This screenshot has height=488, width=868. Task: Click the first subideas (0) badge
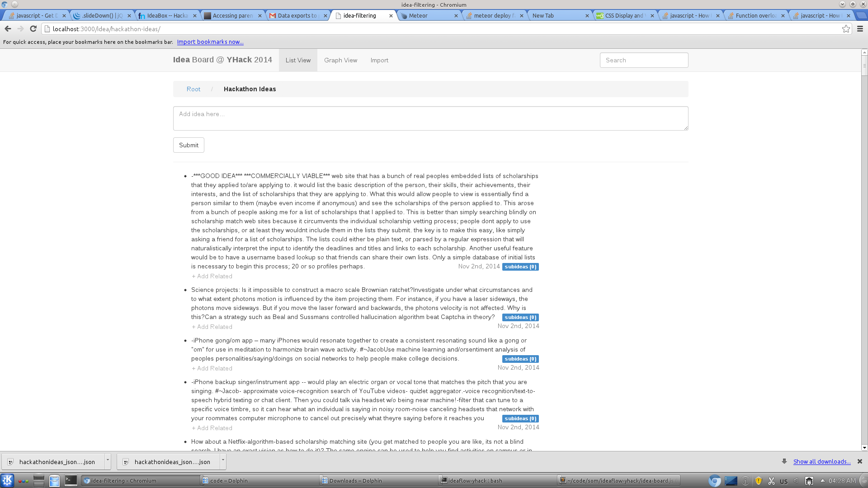(x=520, y=267)
